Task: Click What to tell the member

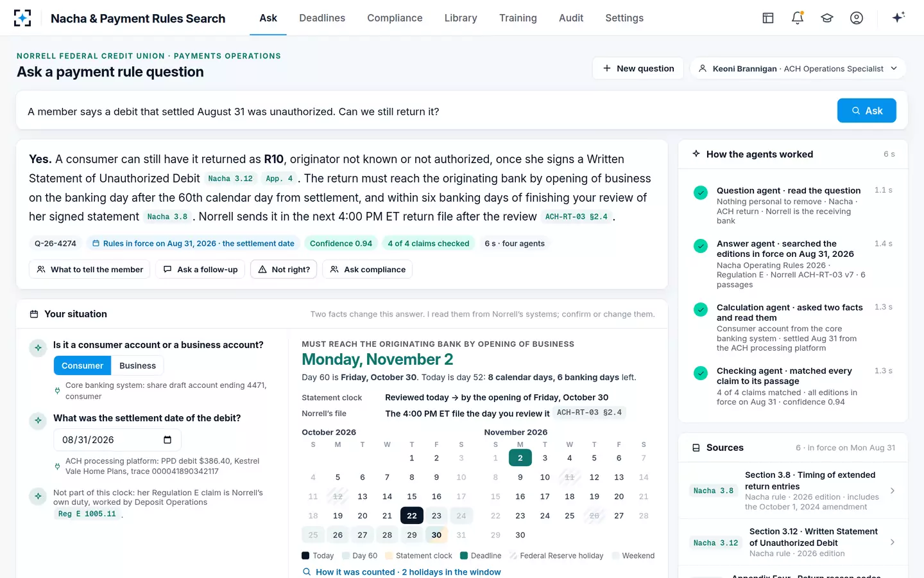Action: (x=90, y=269)
